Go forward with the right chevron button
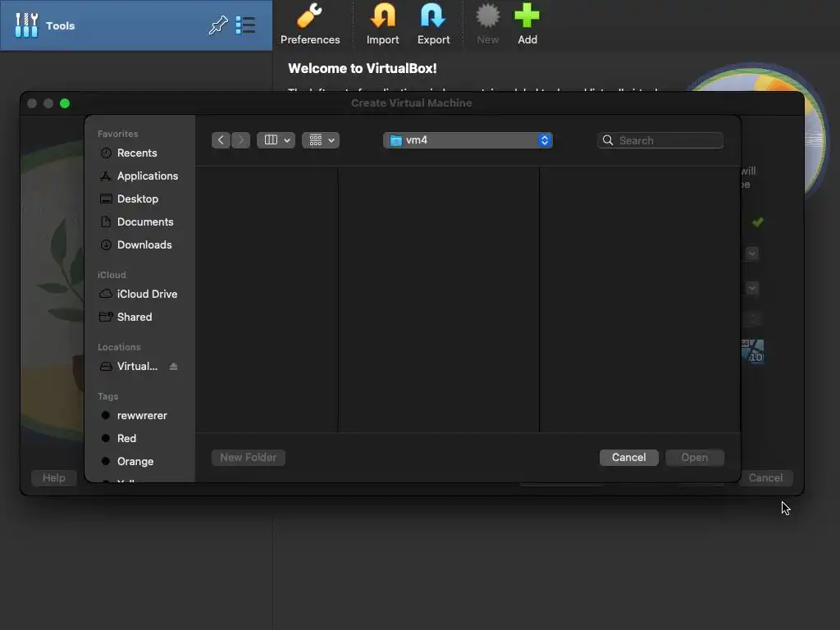 [240, 140]
